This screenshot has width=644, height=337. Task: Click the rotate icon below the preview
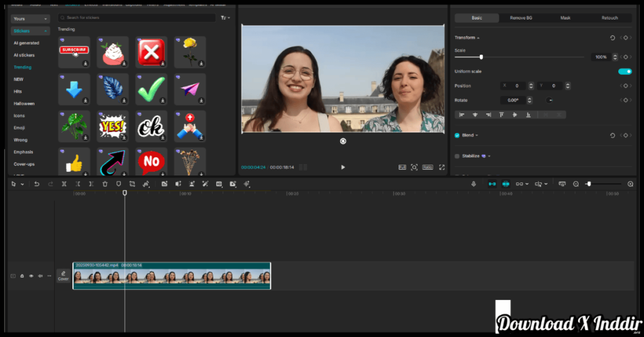pyautogui.click(x=343, y=141)
